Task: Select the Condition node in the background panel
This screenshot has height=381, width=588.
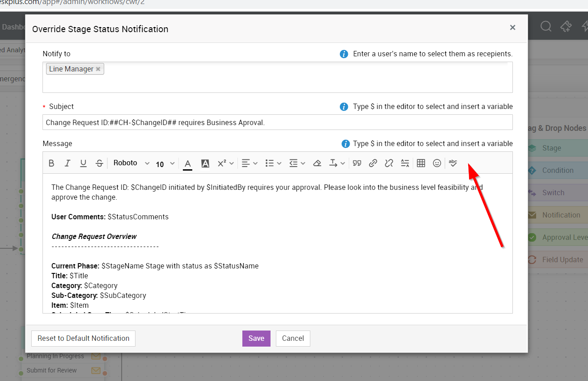Action: [558, 171]
